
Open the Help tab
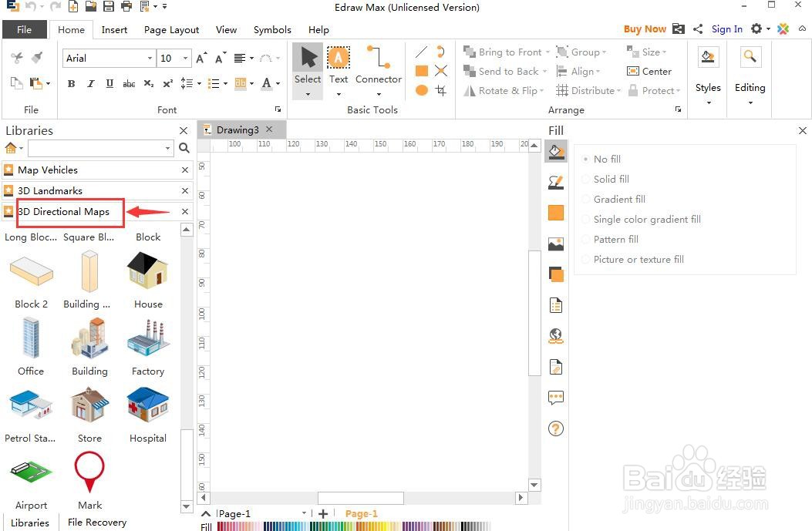pos(318,29)
